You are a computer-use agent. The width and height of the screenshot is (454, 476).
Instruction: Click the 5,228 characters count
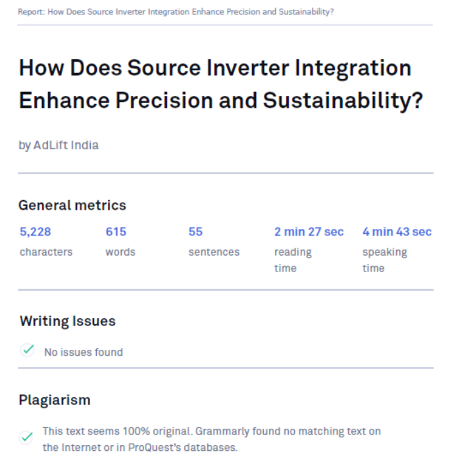(36, 231)
